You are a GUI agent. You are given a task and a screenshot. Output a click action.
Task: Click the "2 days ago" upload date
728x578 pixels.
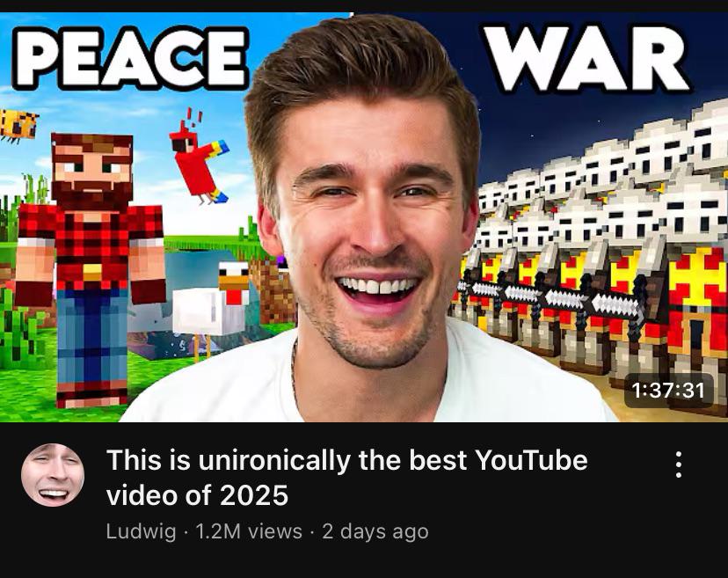coord(375,531)
